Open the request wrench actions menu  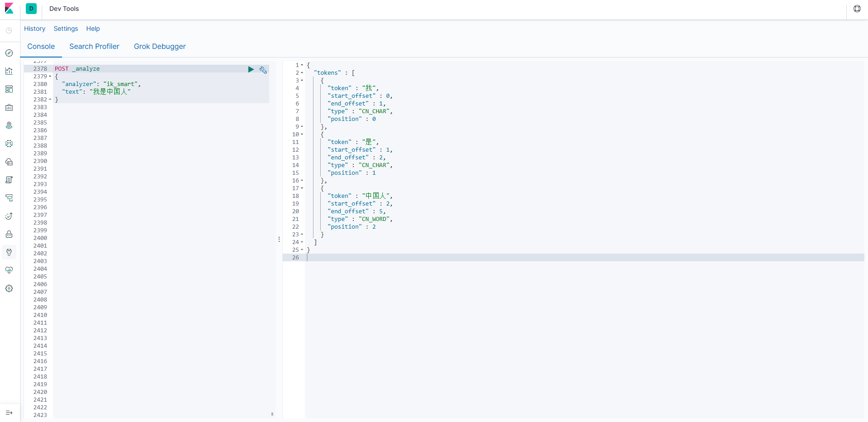(x=263, y=70)
